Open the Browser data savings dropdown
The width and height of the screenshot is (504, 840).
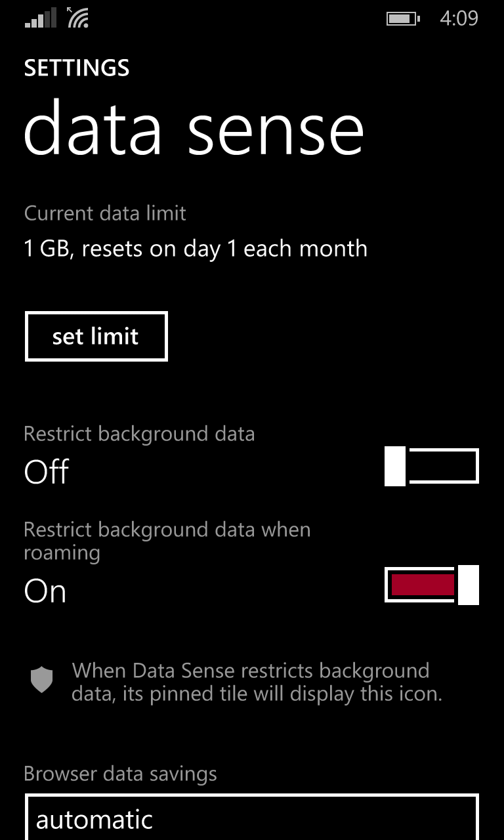point(252,818)
